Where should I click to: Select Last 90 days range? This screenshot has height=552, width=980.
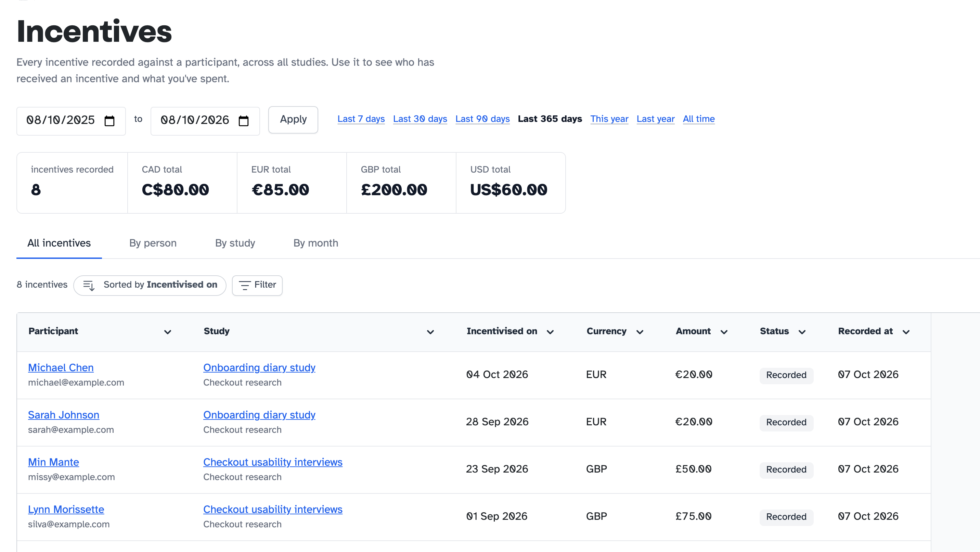[482, 119]
